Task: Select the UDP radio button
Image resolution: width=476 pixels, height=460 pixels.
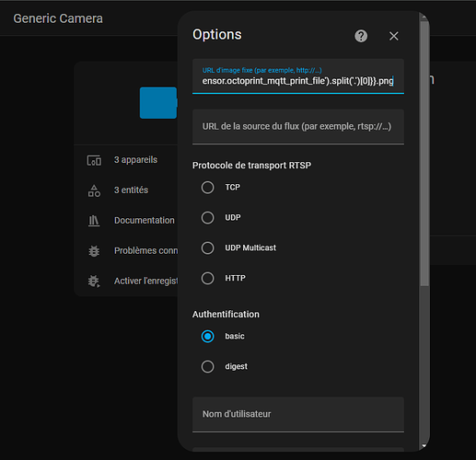Action: pos(208,218)
